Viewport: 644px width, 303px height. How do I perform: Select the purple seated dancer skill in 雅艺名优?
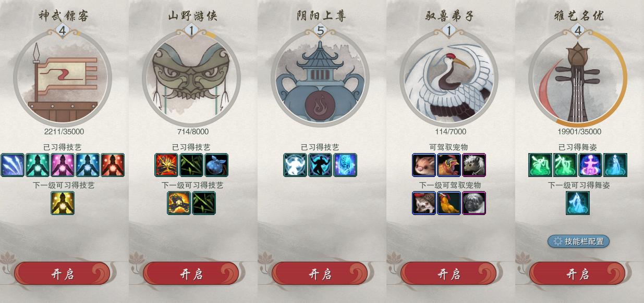[590, 165]
